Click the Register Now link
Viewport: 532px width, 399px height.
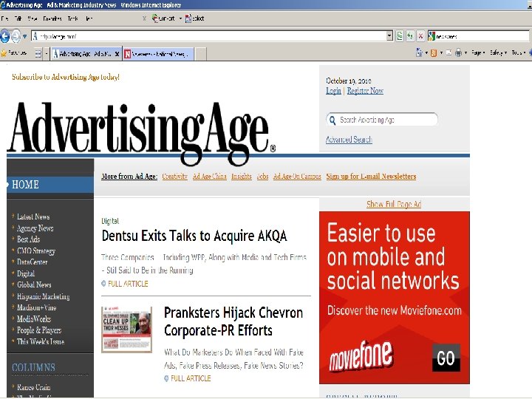pos(365,91)
